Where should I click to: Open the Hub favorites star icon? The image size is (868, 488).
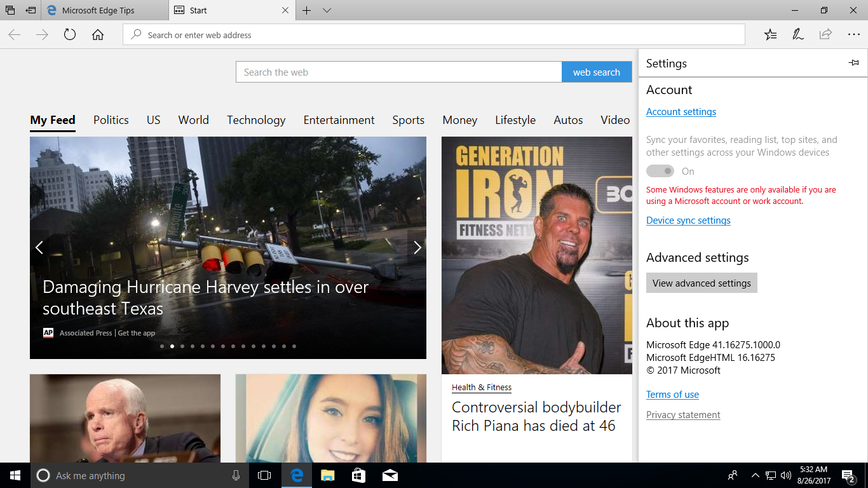click(770, 35)
